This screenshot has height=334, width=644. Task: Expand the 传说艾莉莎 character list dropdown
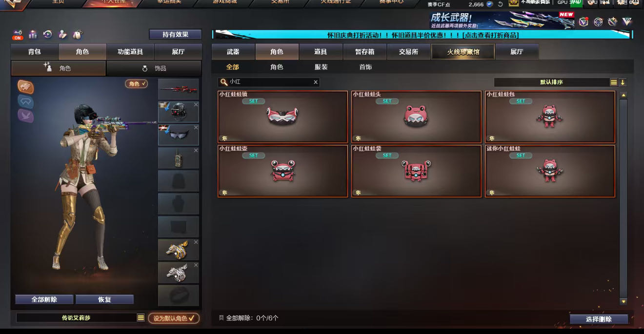click(x=141, y=317)
